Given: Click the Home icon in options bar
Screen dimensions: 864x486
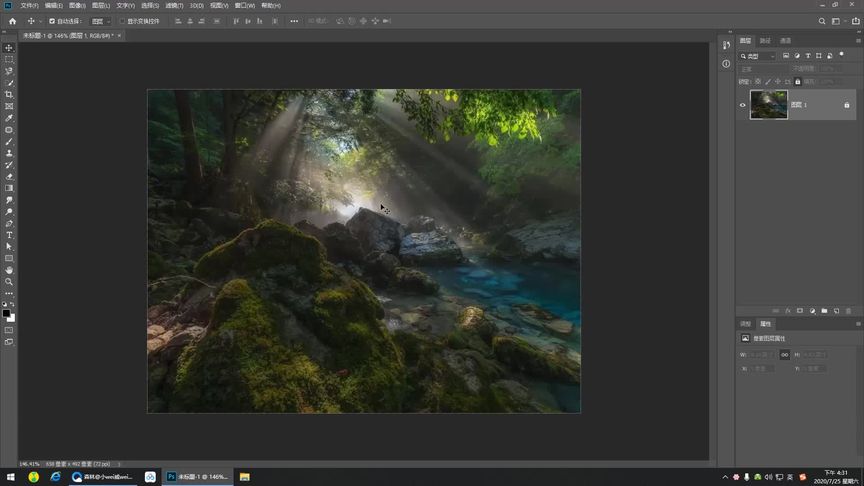Looking at the screenshot, I should point(12,21).
